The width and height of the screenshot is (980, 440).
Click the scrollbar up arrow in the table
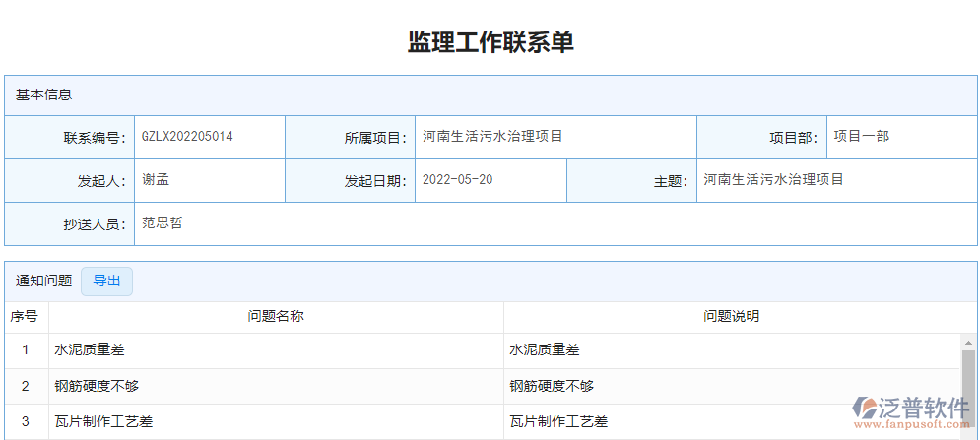point(968,342)
